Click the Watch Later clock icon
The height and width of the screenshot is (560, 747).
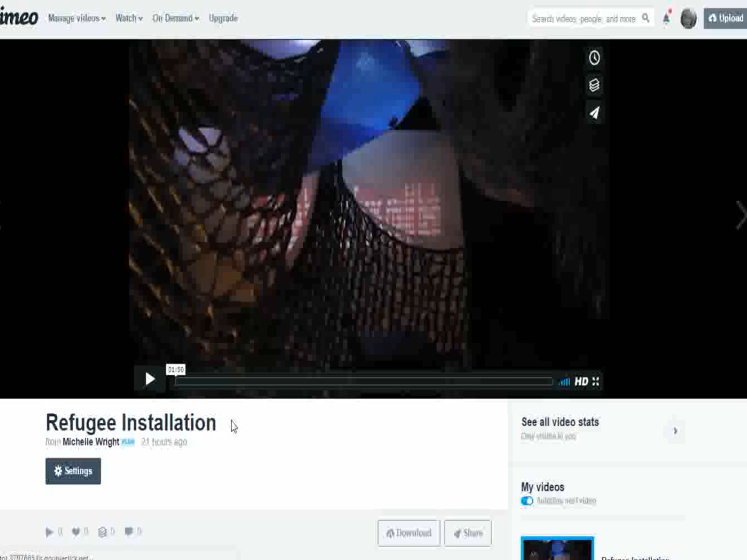click(594, 58)
